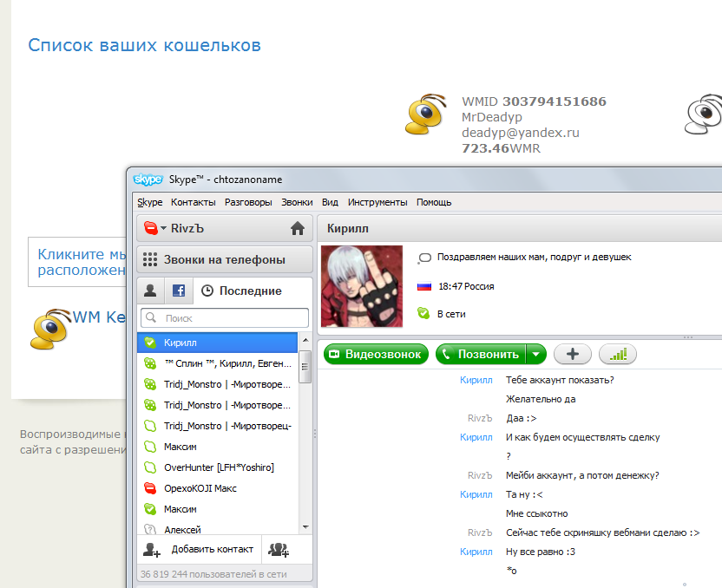Open the OverHunter [LFH*Yoshiro] chat
The height and width of the screenshot is (588, 722).
click(x=217, y=467)
